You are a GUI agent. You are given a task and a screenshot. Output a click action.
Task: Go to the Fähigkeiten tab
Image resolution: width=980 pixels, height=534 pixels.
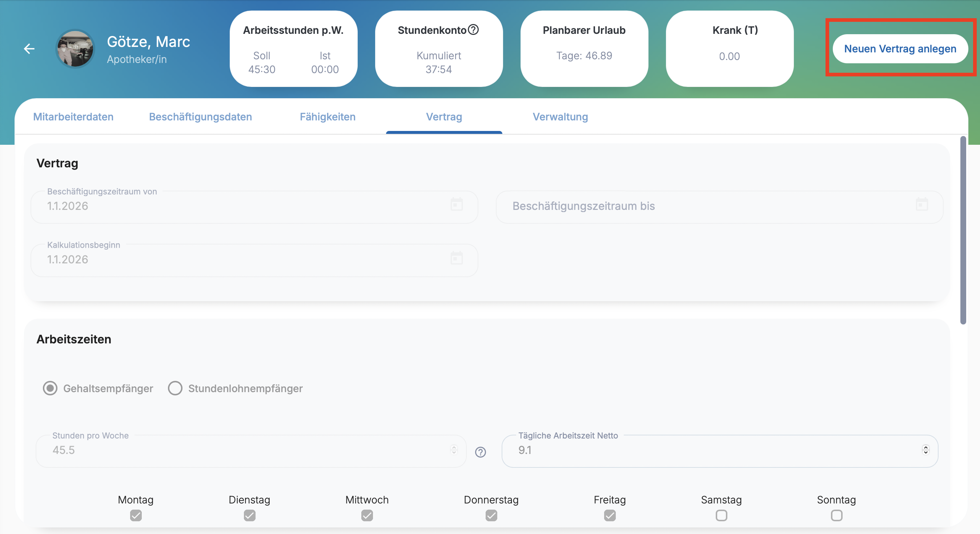tap(327, 117)
